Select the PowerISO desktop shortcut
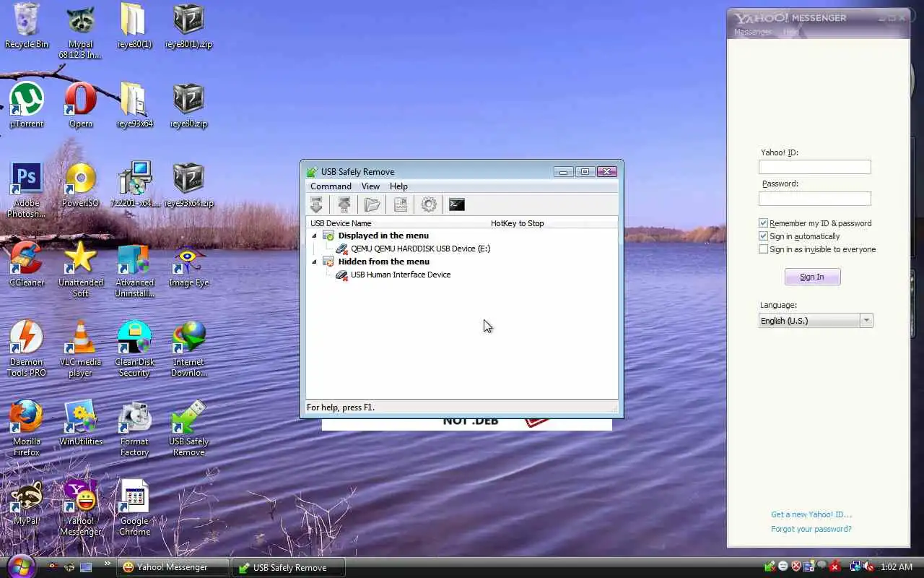924x578 pixels. [80, 185]
